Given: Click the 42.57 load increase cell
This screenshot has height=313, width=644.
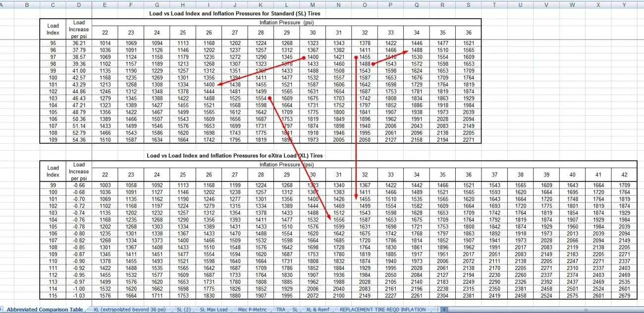Looking at the screenshot, I should 79,78.
